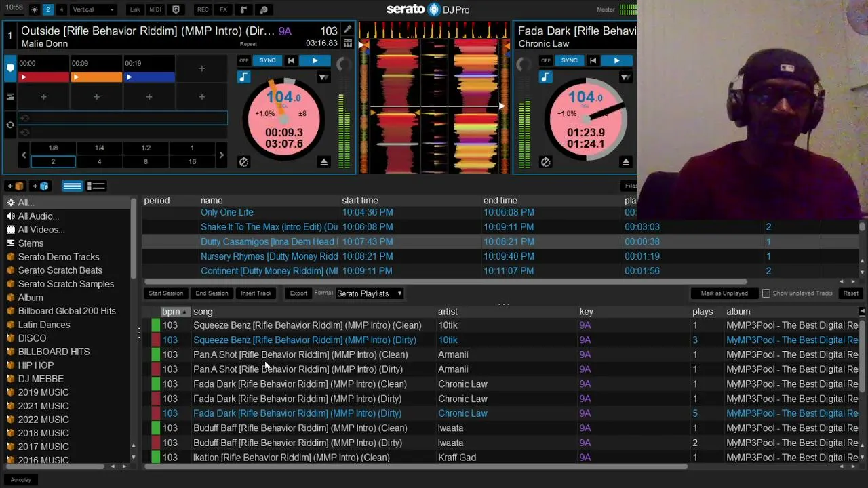The image size is (868, 488).
Task: Select the cue points tab on deck 1
Action: pos(10,67)
